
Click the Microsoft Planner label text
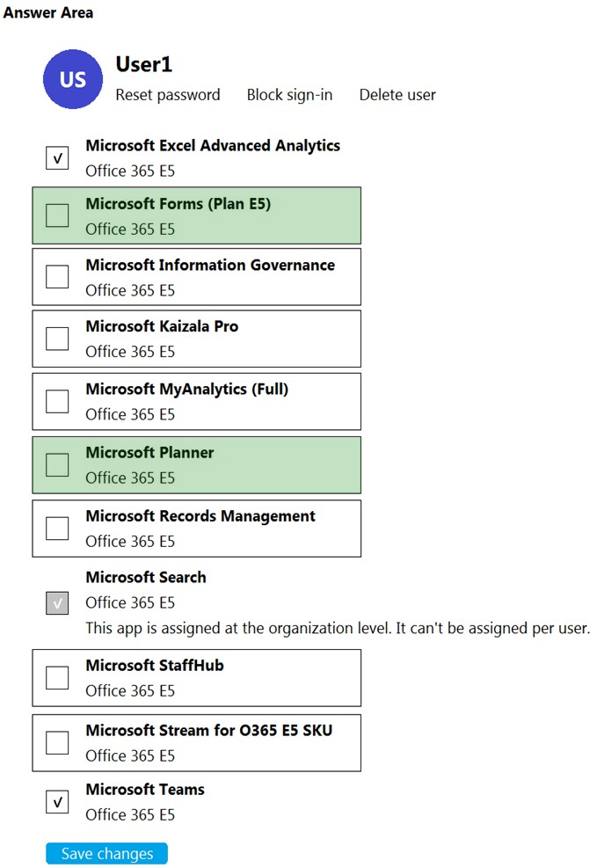coord(149,453)
